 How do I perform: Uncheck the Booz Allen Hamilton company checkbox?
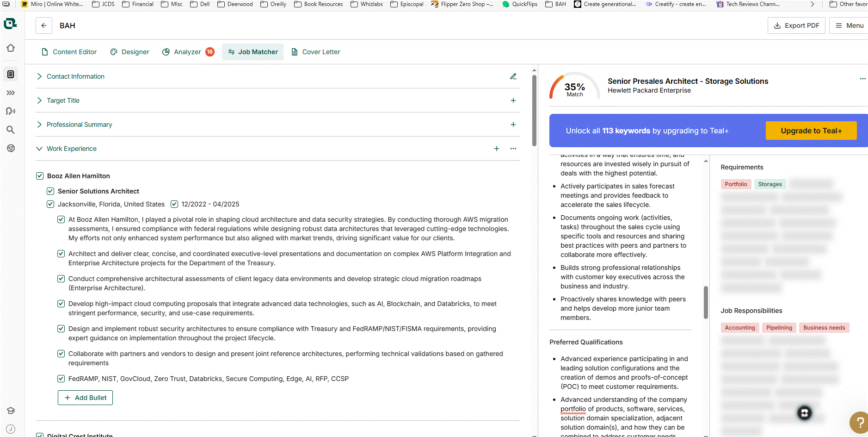coord(40,176)
